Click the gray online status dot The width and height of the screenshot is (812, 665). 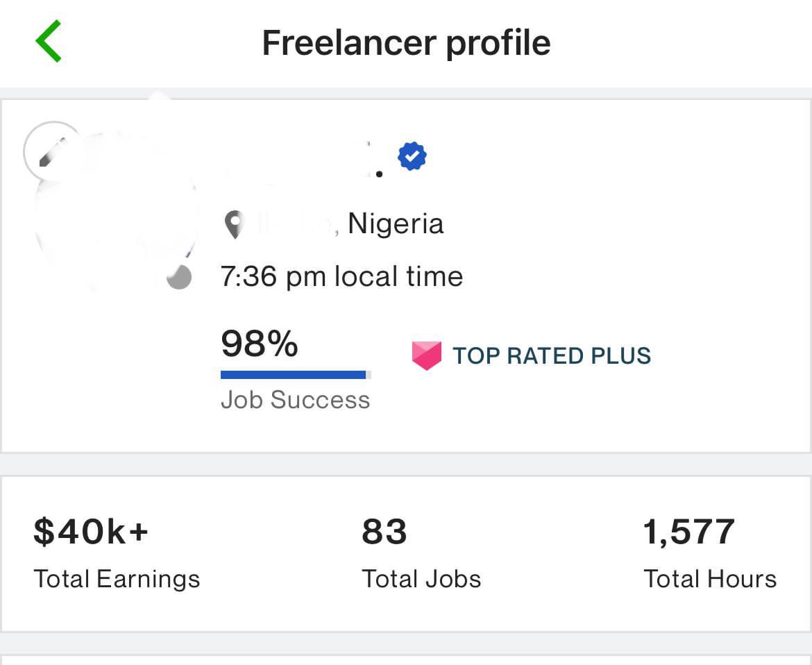[179, 276]
